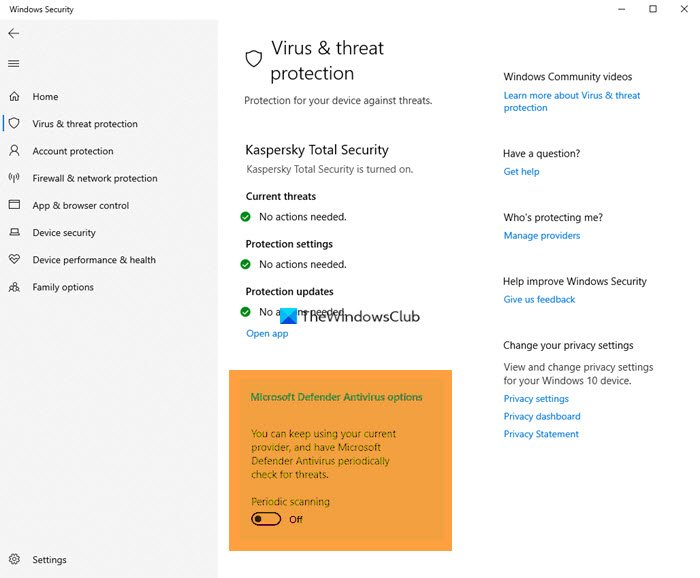
Task: Open Give us feedback link
Action: click(x=539, y=299)
